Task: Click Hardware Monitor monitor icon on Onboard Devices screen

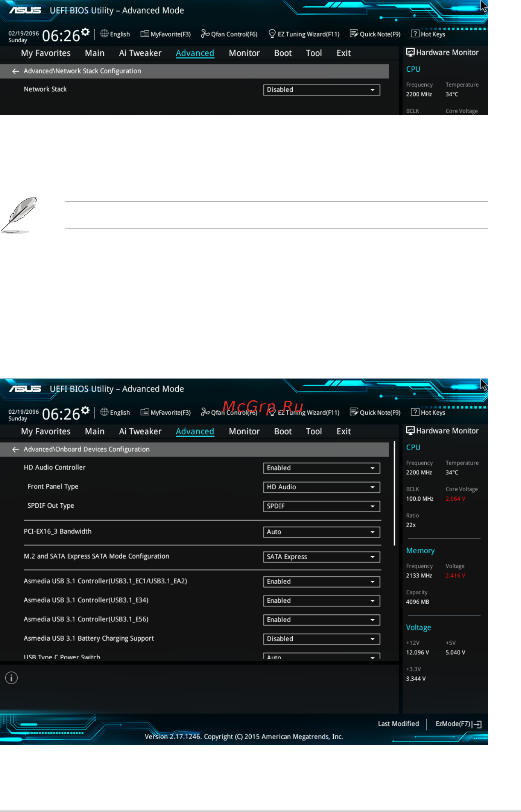Action: click(410, 431)
